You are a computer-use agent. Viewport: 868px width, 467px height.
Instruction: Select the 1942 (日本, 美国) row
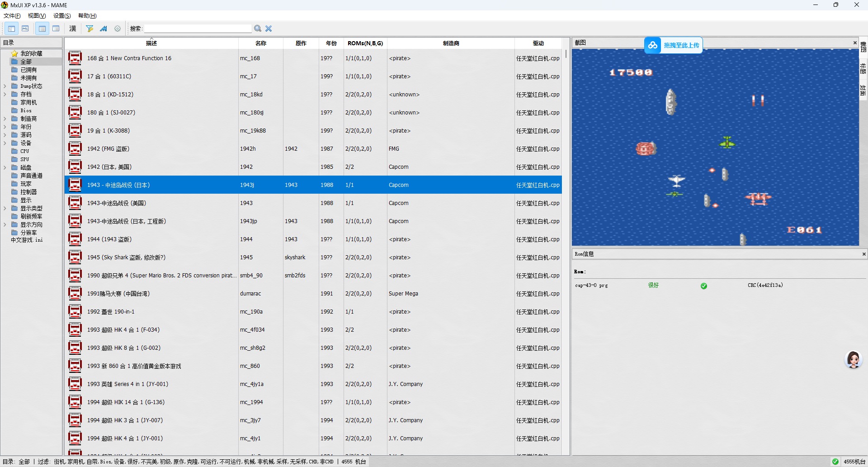pos(313,167)
